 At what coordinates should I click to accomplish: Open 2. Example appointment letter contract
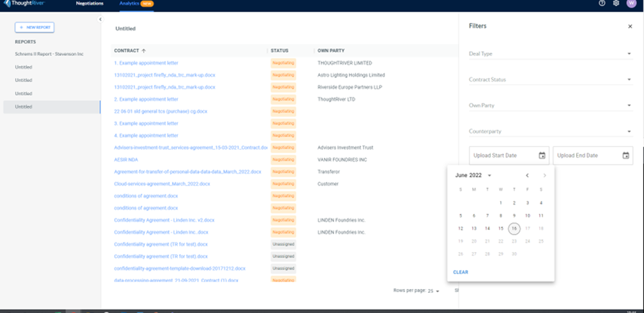[146, 99]
